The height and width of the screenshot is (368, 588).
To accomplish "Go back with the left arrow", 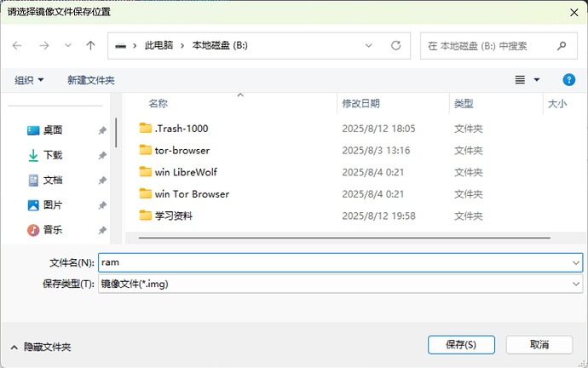I will [17, 46].
